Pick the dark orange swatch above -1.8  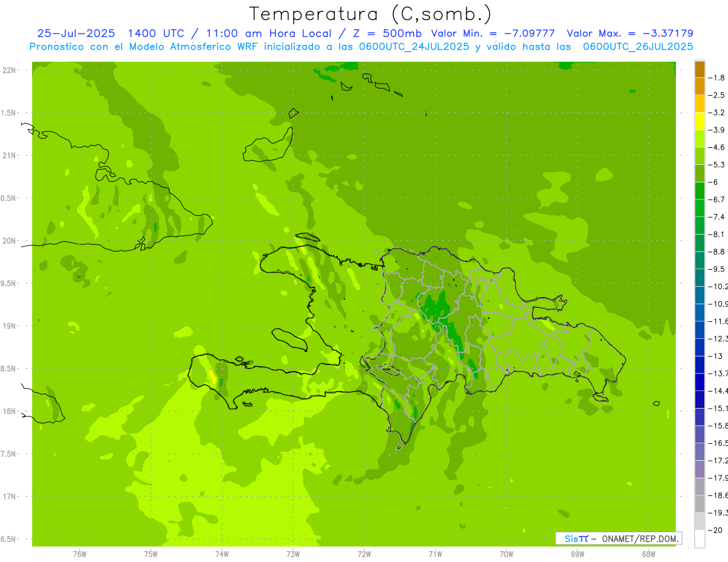pos(699,69)
